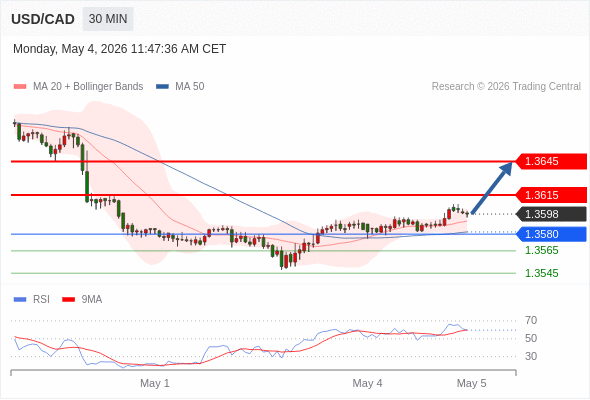Screen dimensions: 590x400
Task: Click the RSI 30 level label
Action: [x=531, y=356]
